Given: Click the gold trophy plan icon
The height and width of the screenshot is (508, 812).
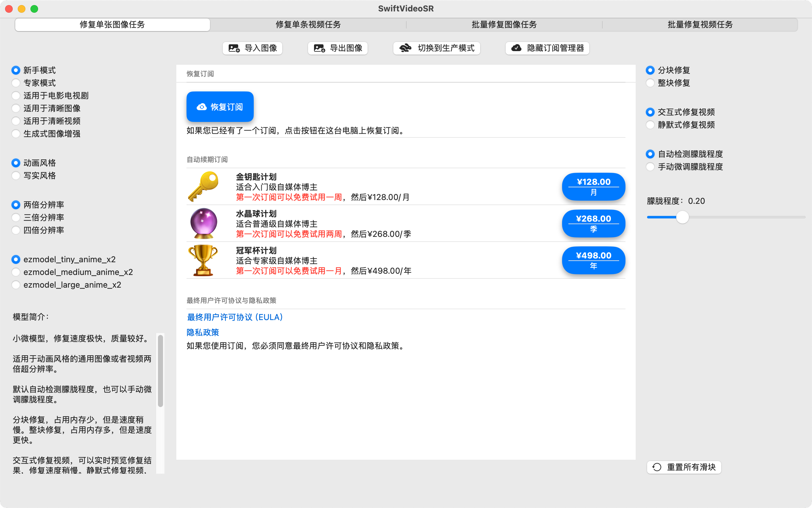Looking at the screenshot, I should tap(203, 260).
